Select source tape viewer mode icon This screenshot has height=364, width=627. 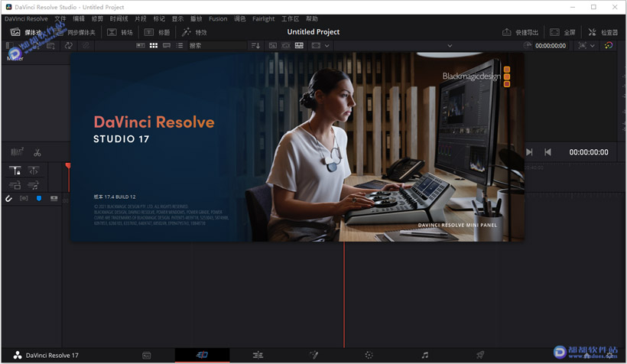point(286,46)
